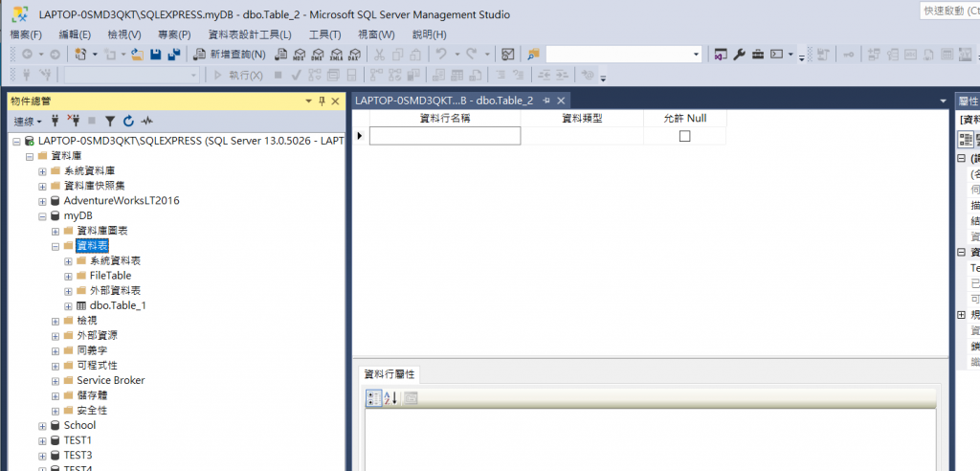The image size is (980, 471).
Task: Click the DMX query icon
Action: (x=318, y=55)
